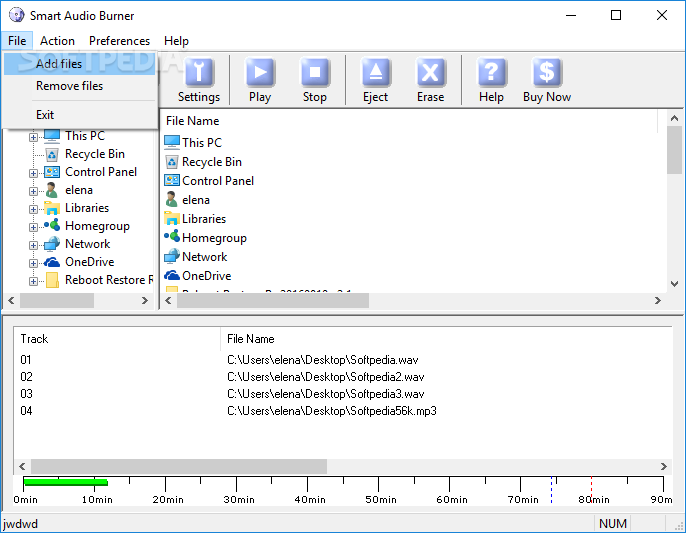This screenshot has height=533, width=686.
Task: Click Libraries icon in file list
Action: [x=172, y=218]
